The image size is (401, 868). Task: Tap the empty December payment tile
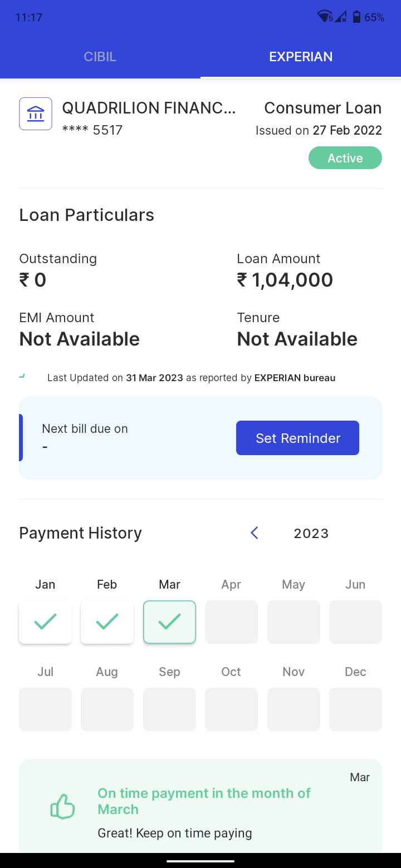(x=355, y=709)
